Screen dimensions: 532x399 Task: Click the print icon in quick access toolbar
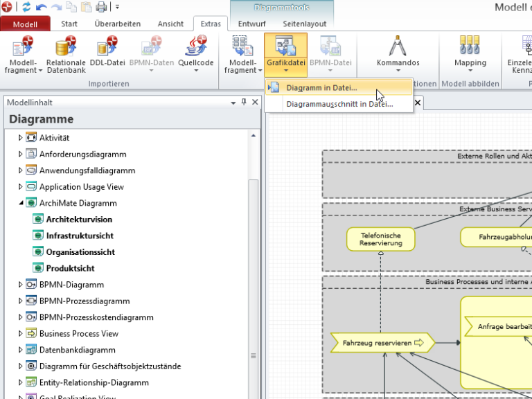tap(101, 7)
